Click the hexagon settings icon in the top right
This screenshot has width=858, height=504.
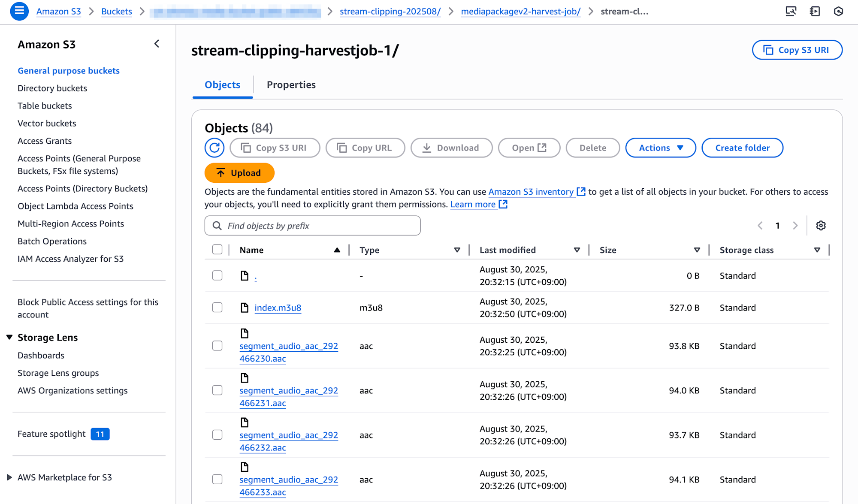[x=838, y=11]
